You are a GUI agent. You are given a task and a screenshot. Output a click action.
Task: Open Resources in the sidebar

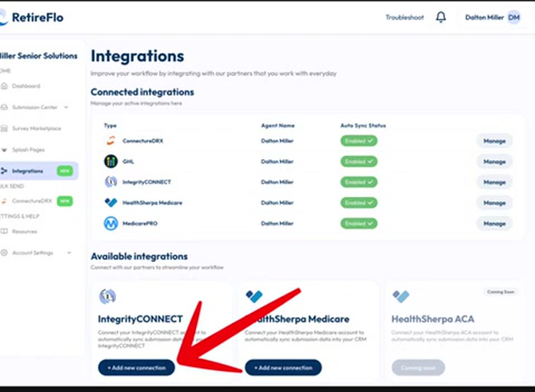point(25,232)
